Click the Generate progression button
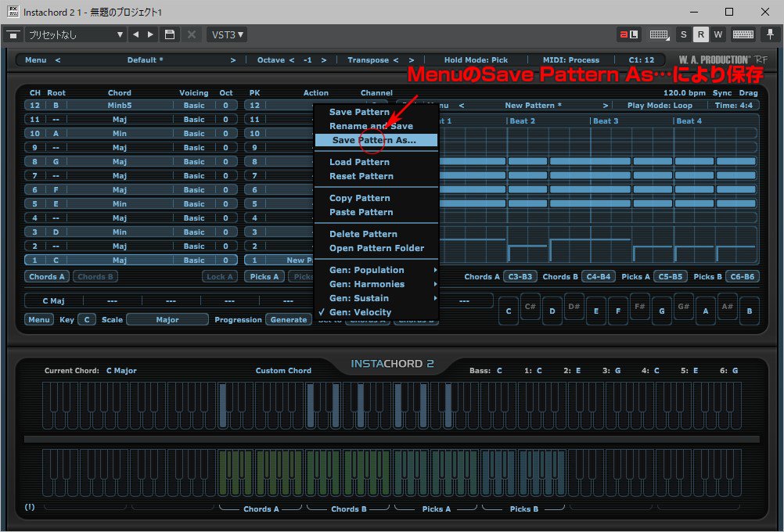 point(289,319)
